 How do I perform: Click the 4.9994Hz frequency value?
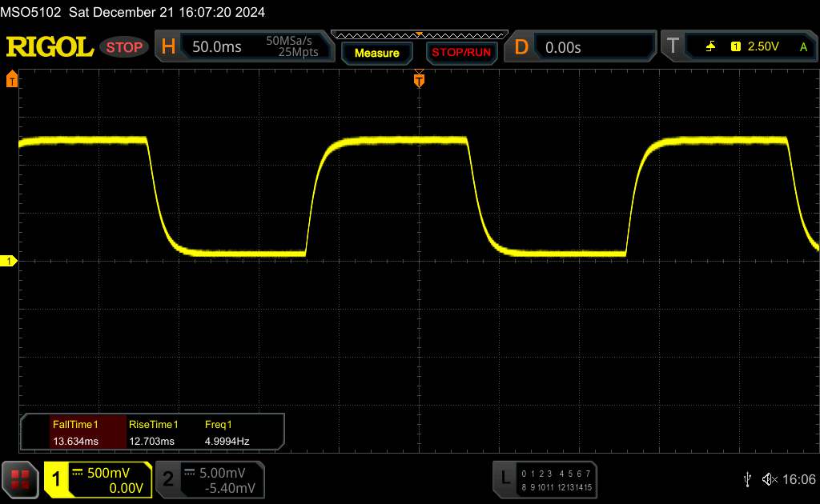click(x=227, y=442)
